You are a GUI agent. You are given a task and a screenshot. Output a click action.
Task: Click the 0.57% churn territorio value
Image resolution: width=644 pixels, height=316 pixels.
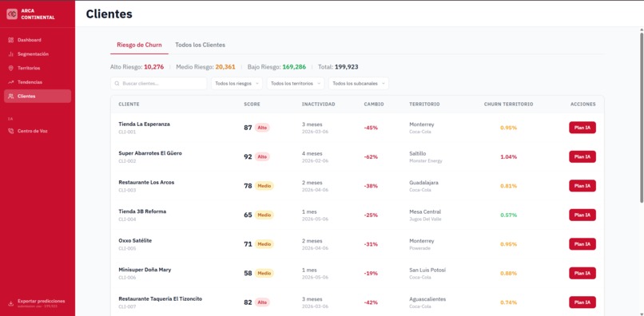tap(508, 215)
